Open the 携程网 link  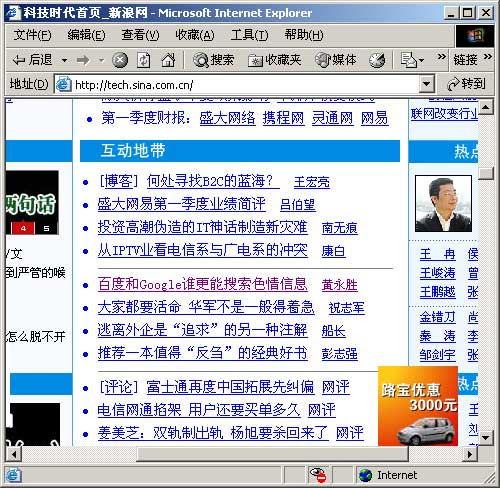[x=283, y=118]
